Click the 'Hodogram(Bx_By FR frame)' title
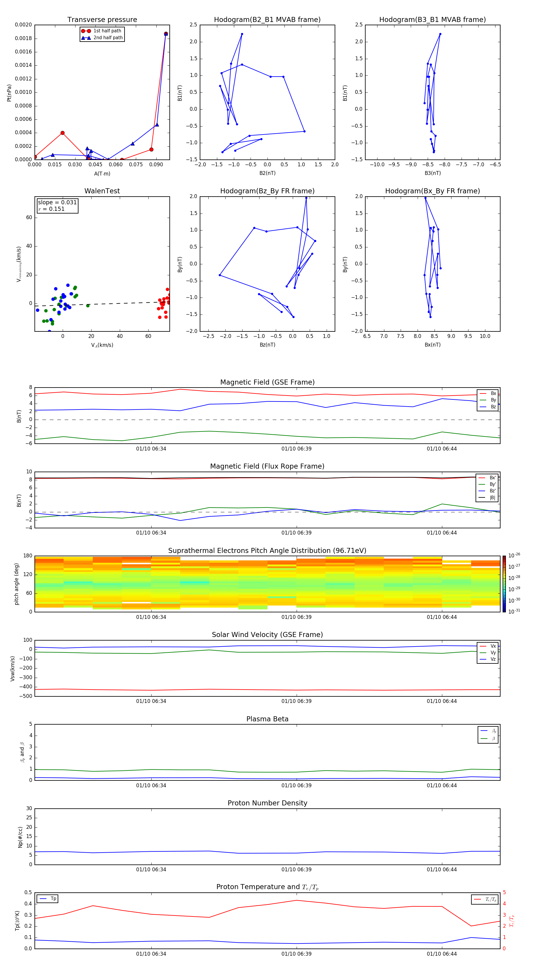535x980 pixels. [432, 191]
